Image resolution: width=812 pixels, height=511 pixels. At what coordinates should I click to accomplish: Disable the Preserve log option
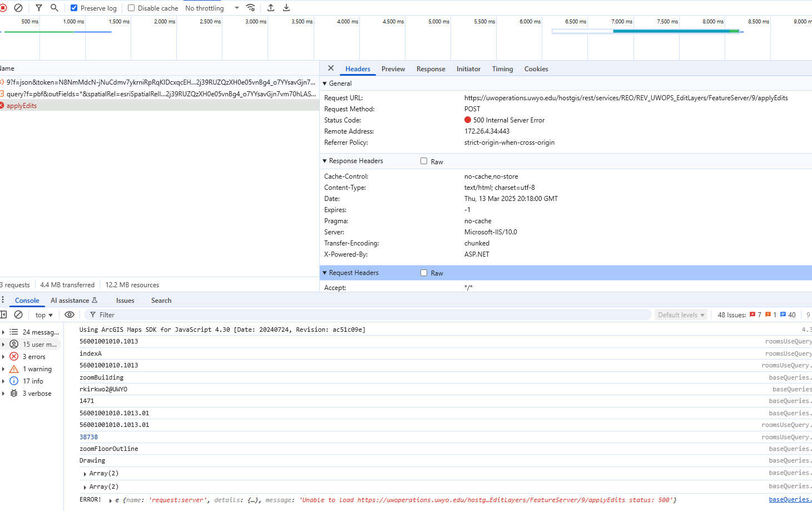(x=74, y=7)
